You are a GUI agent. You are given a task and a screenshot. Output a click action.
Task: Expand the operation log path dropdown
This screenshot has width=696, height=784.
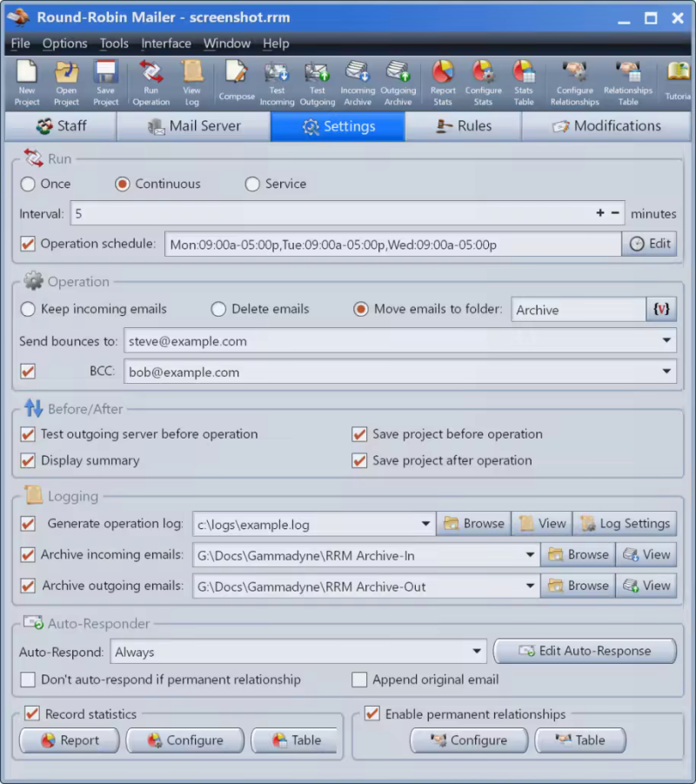point(425,525)
